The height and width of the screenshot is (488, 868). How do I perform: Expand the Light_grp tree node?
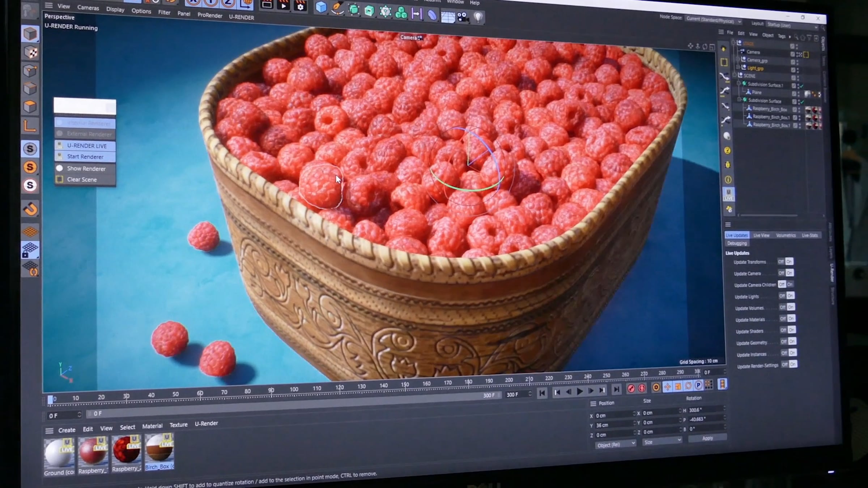click(x=738, y=67)
